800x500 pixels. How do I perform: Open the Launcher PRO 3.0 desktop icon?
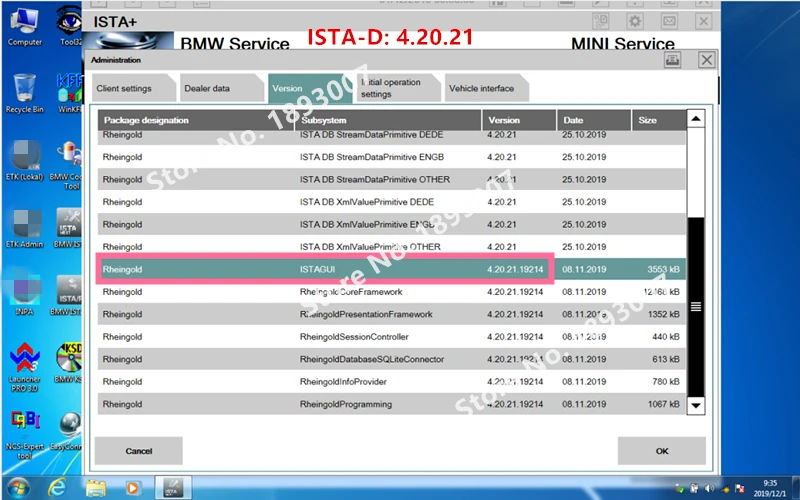coord(24,366)
